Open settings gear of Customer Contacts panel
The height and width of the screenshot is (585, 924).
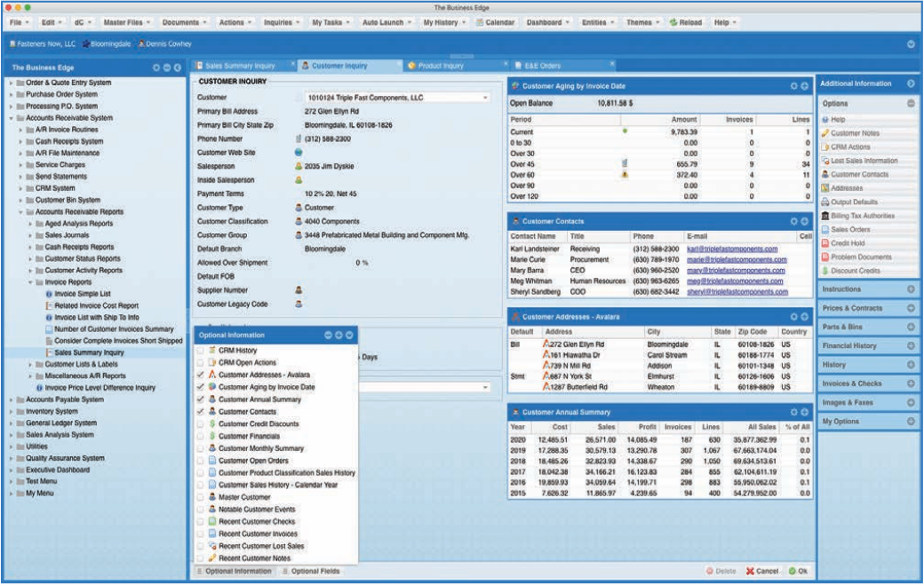(x=794, y=221)
